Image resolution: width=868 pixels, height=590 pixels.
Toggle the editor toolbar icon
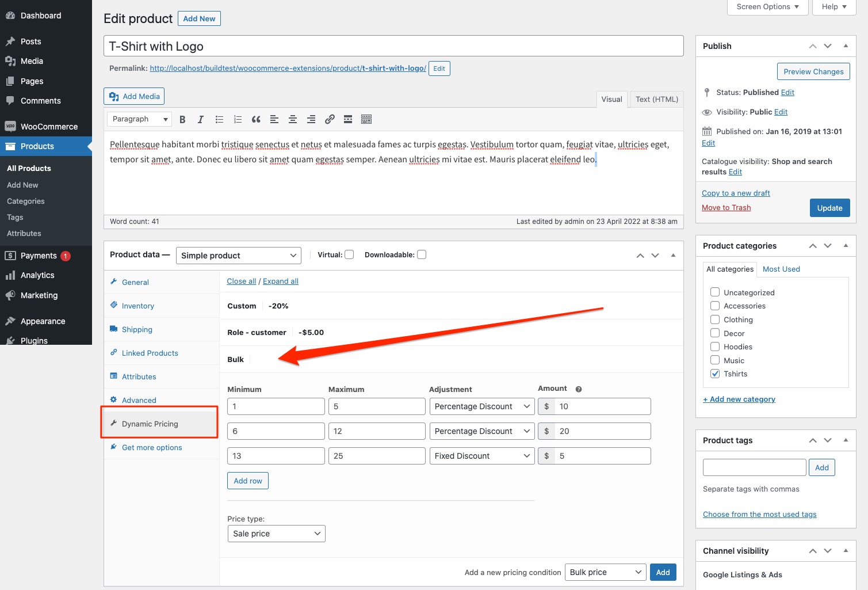[x=366, y=119]
